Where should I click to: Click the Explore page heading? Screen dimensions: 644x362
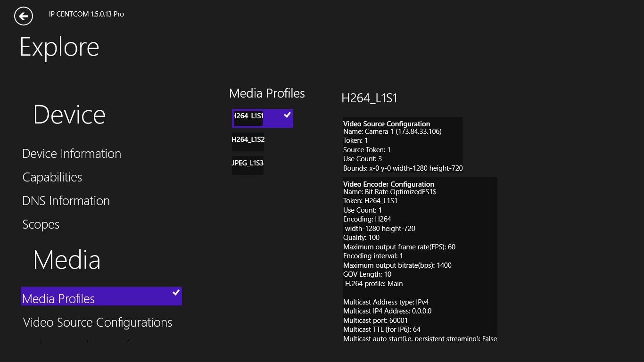(x=59, y=47)
